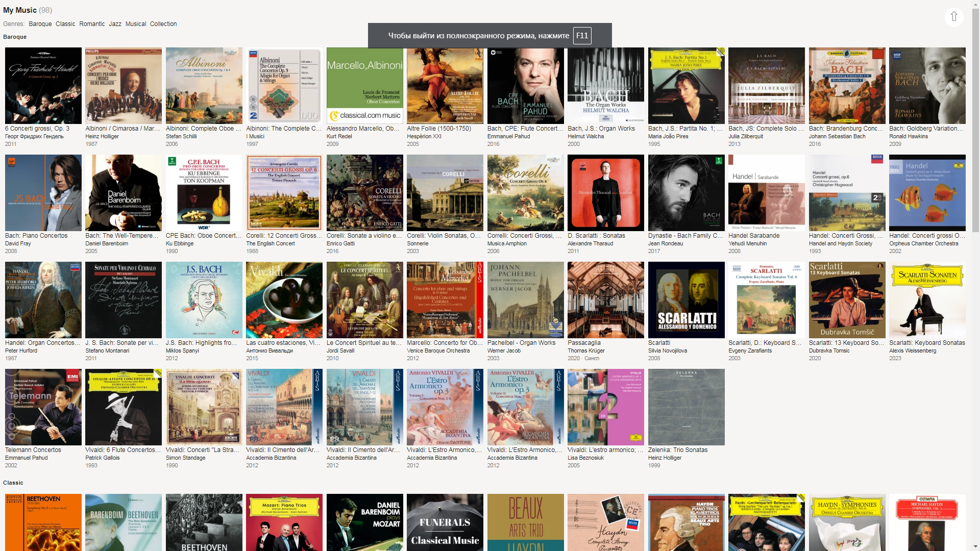Select the Daniel Barenboim plays Mozart cover
The height and width of the screenshot is (551, 980).
pyautogui.click(x=365, y=522)
